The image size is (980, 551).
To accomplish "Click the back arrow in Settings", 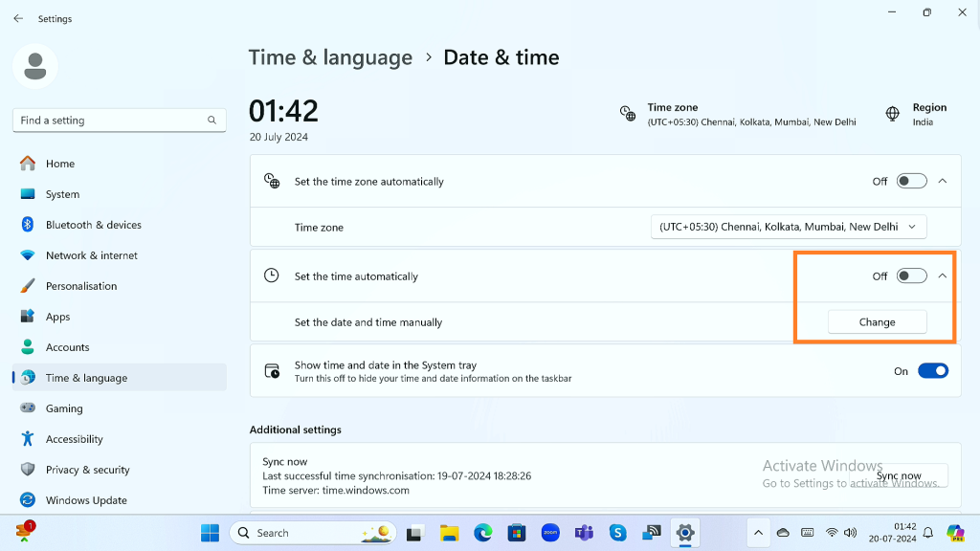I will tap(18, 18).
